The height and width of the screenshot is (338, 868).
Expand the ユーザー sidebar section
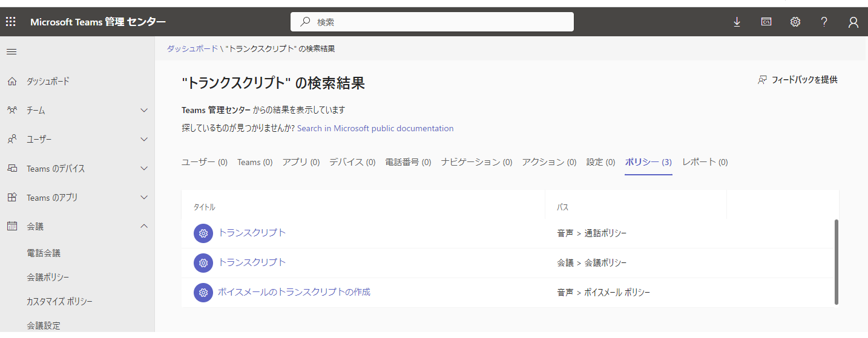click(x=143, y=140)
